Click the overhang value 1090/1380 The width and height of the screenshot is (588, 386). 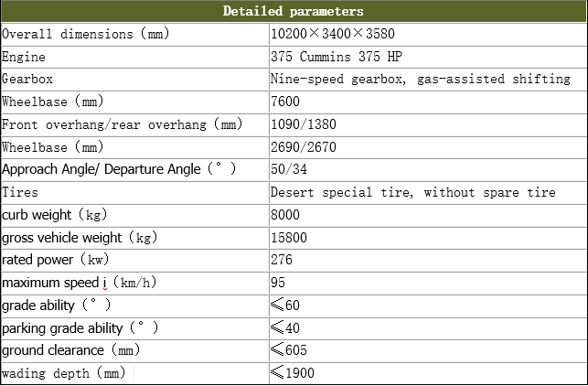click(304, 124)
